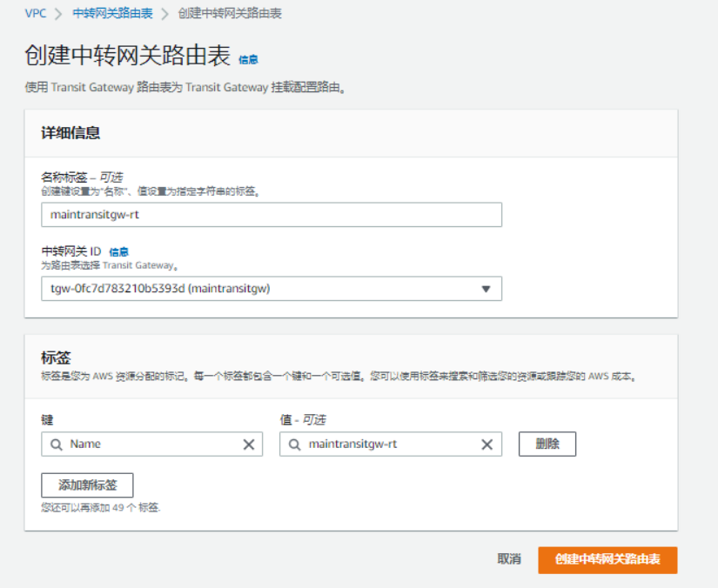Click 信息 link beside page title

point(248,59)
